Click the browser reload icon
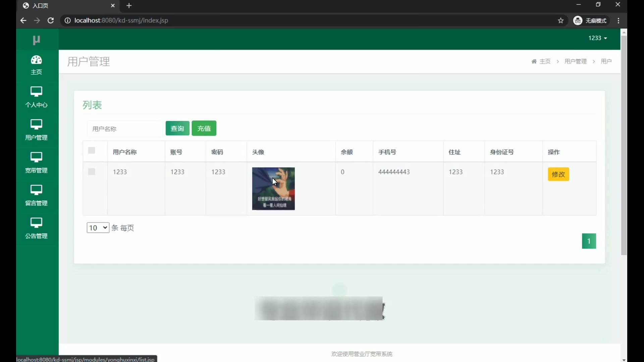Viewport: 644px width, 362px height. 51,20
